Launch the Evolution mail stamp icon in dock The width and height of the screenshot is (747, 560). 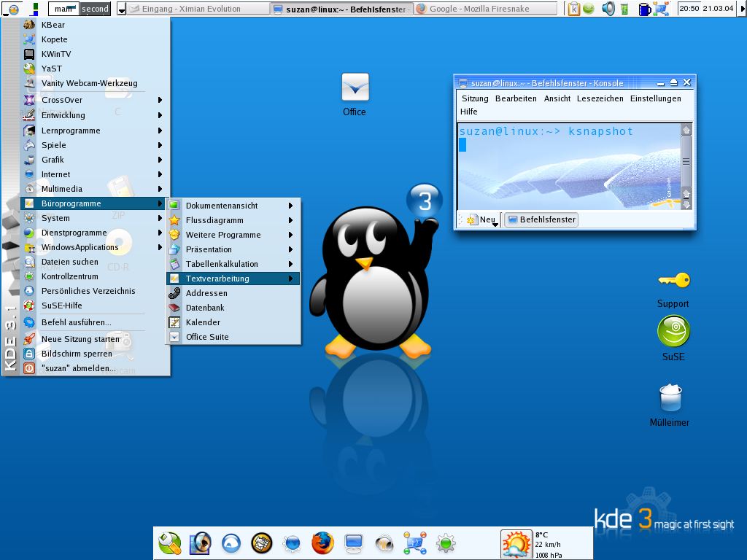point(262,542)
